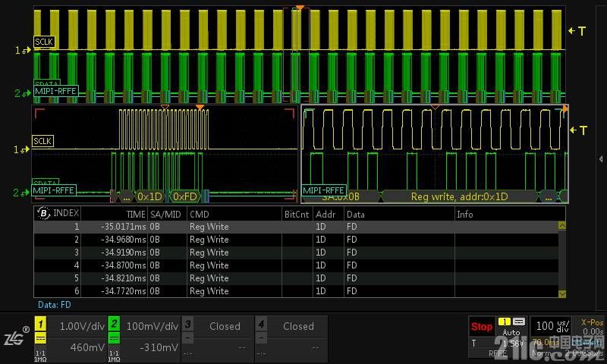Click channel 2 ground marker in top waveform

[23, 93]
